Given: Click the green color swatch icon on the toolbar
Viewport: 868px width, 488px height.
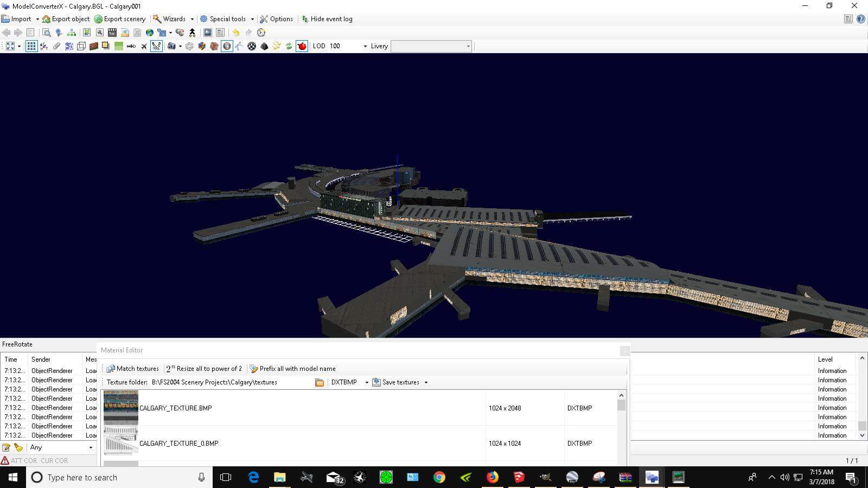Looking at the screenshot, I should coord(118,47).
